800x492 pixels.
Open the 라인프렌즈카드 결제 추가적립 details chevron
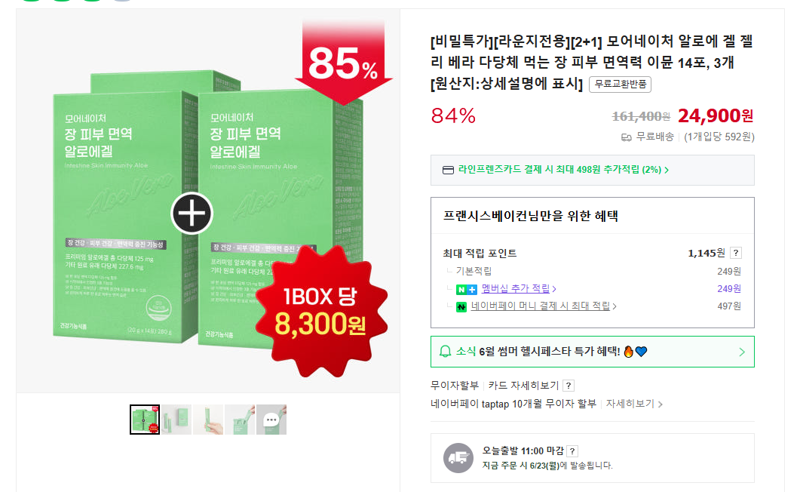(667, 170)
